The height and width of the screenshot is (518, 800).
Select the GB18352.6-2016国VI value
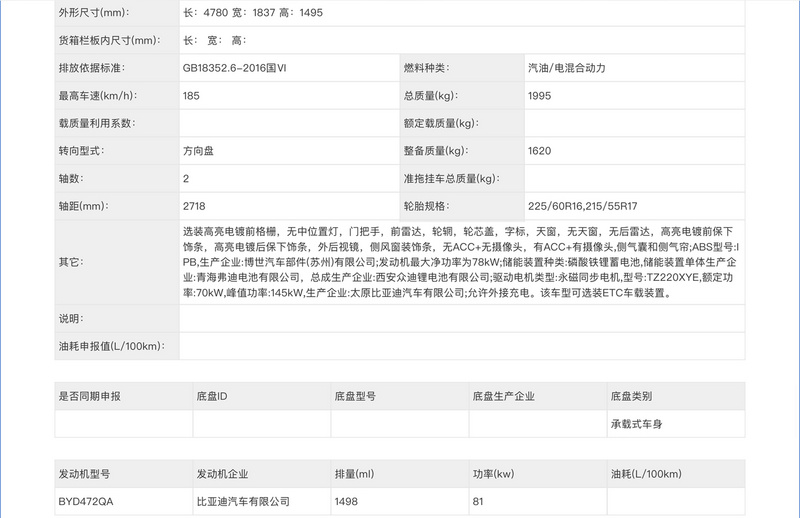coord(235,68)
